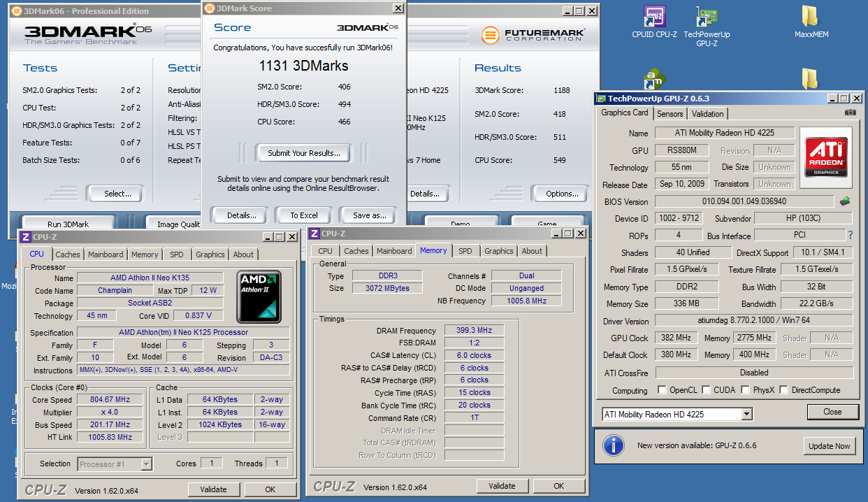This screenshot has width=868, height=502.
Task: Click the NB Frequency value 1005.8 MHz
Action: click(526, 301)
